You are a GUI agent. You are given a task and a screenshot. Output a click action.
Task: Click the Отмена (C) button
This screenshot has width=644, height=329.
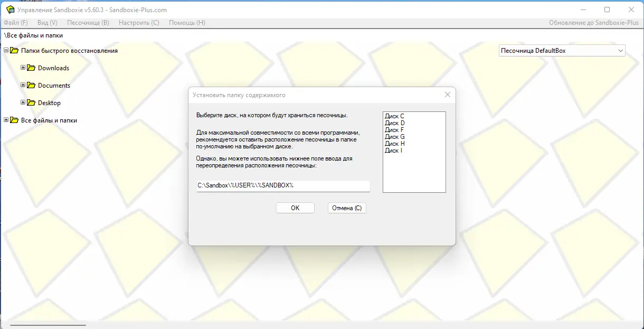[347, 208]
